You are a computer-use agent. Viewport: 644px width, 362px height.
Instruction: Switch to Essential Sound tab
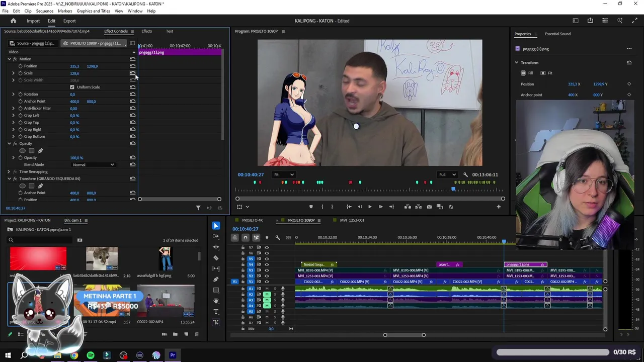click(557, 34)
